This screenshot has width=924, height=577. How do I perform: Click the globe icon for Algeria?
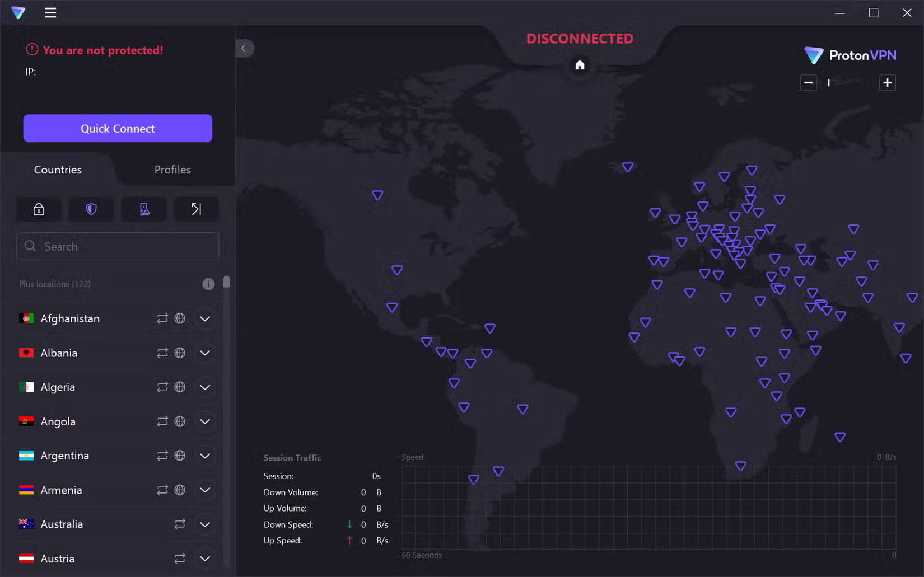(180, 387)
